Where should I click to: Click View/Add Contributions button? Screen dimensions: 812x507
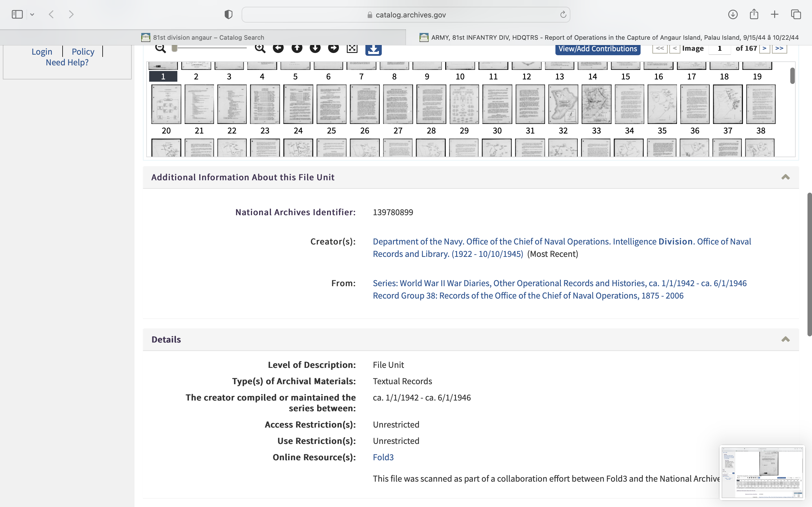[x=598, y=49]
